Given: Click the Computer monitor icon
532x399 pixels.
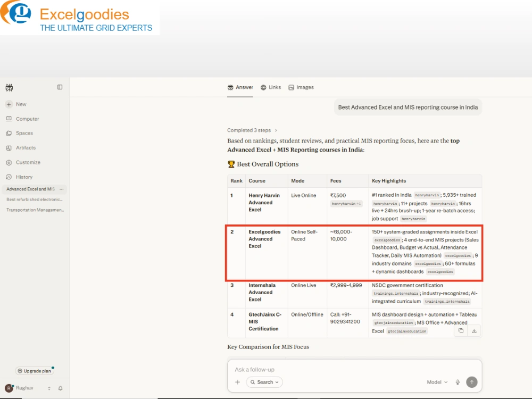Looking at the screenshot, I should (x=9, y=119).
